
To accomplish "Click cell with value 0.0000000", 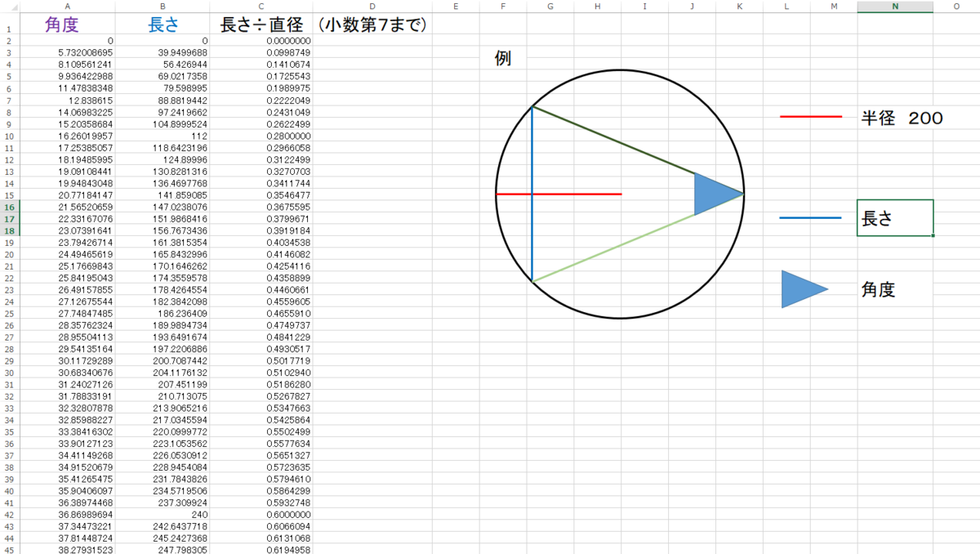I will click(261, 41).
